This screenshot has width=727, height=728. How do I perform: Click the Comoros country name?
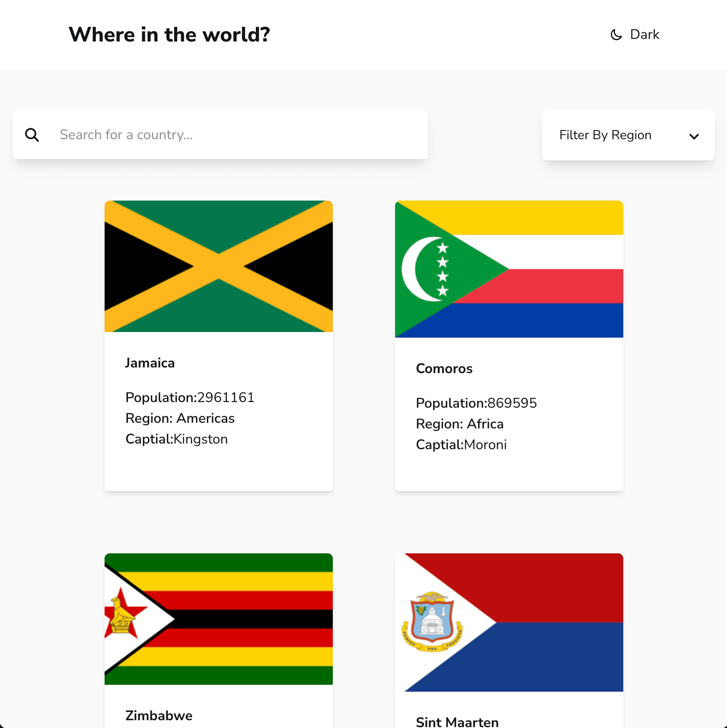click(x=444, y=369)
